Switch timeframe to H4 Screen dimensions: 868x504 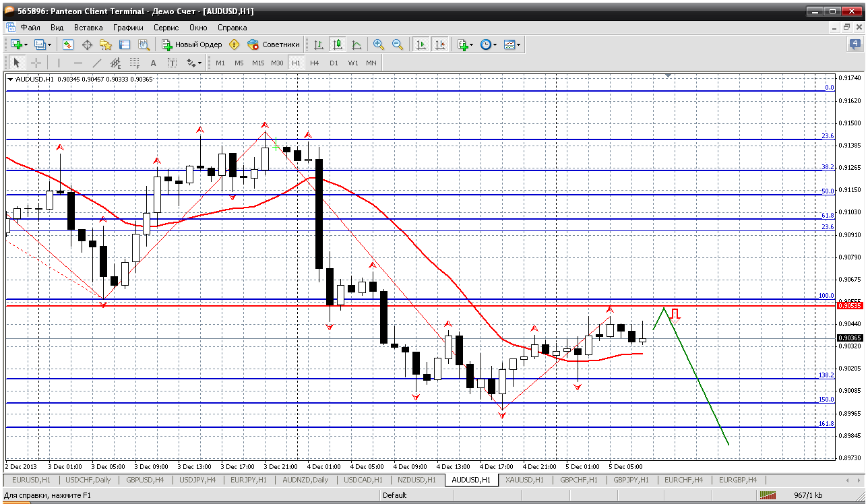tap(315, 63)
